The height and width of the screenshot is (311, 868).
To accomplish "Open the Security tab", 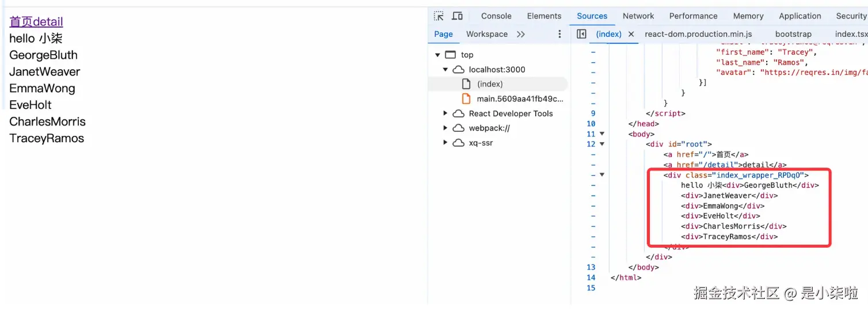I will tap(851, 16).
